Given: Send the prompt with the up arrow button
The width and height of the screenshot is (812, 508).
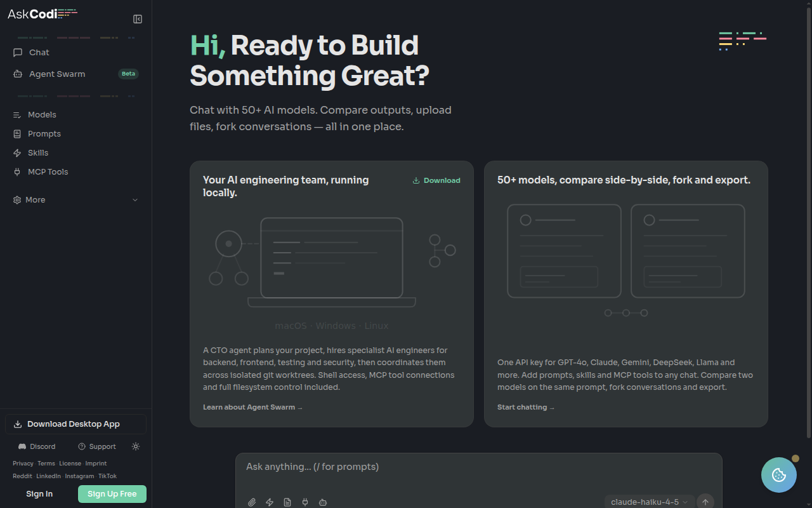Looking at the screenshot, I should click(705, 502).
